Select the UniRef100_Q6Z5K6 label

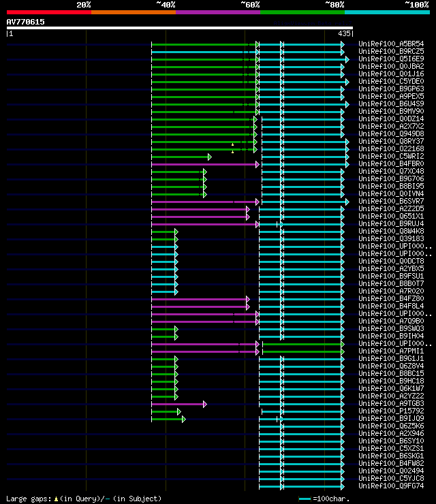391,426
